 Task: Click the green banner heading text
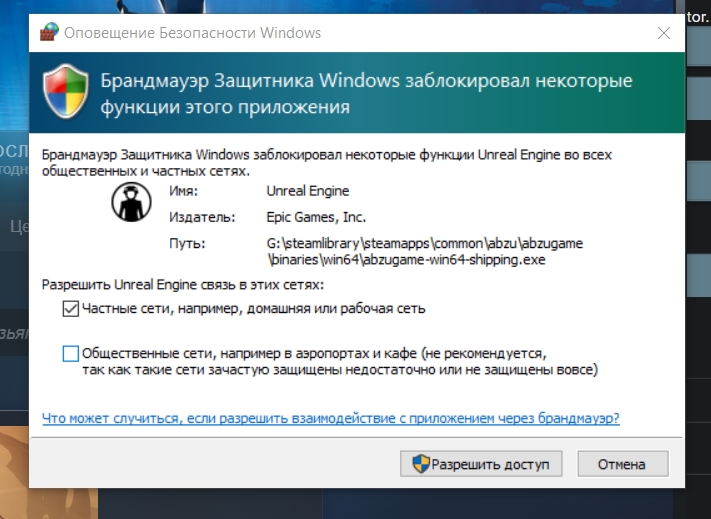(x=366, y=93)
